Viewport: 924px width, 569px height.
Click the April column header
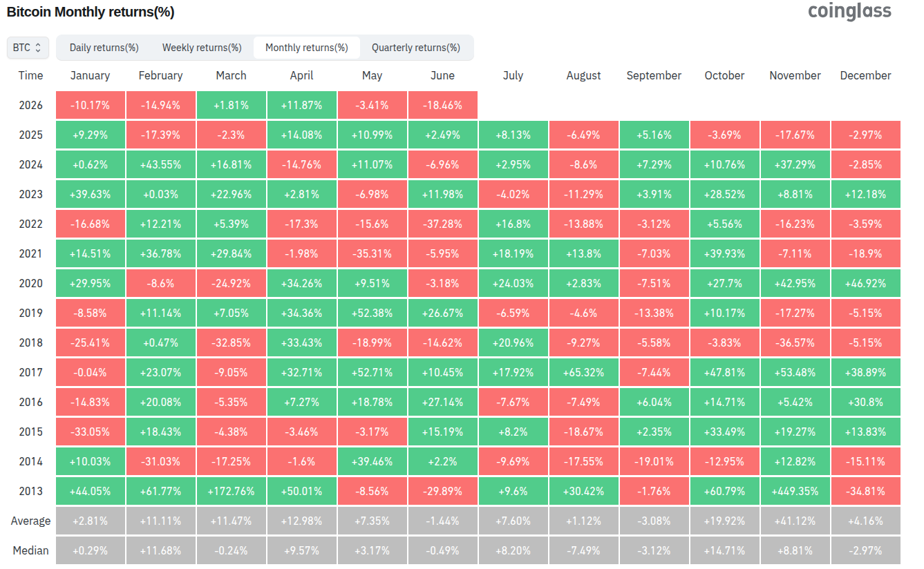pos(301,75)
